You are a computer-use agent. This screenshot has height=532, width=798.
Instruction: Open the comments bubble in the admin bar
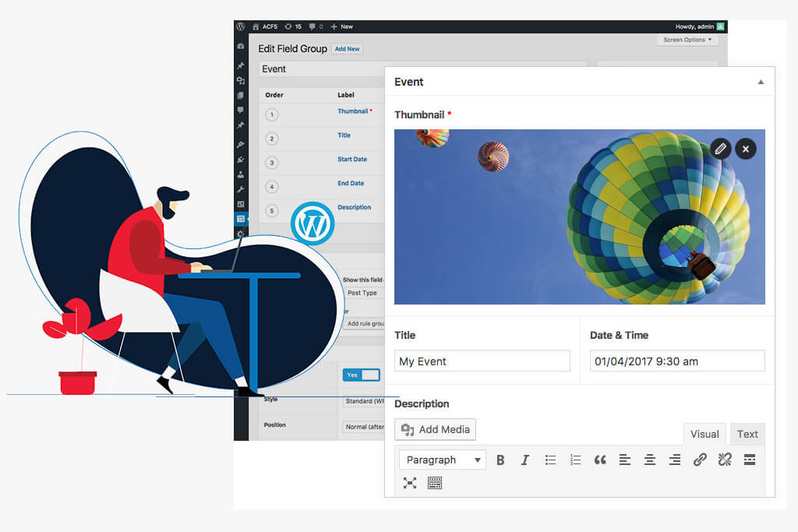tap(316, 26)
